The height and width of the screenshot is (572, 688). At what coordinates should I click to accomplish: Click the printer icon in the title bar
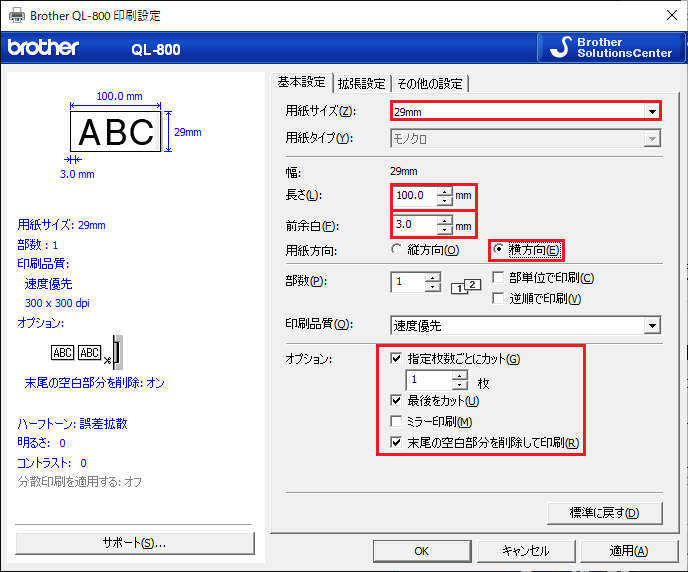[x=17, y=16]
